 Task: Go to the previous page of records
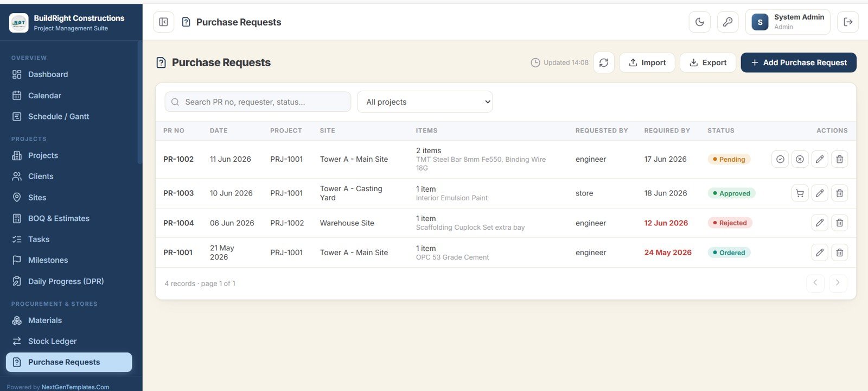[x=815, y=283]
